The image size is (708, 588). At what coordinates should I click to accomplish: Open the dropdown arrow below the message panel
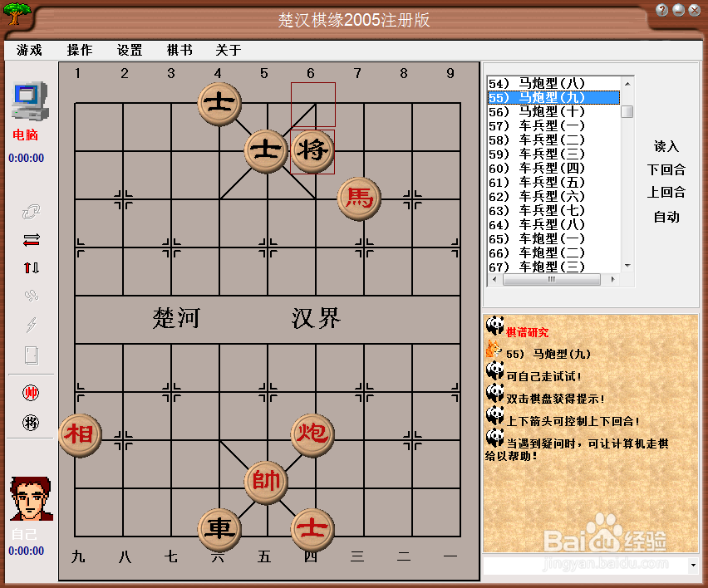693,565
